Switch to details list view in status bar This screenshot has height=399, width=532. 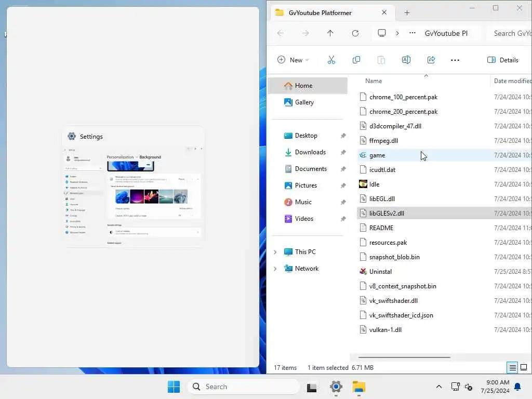[512, 367]
